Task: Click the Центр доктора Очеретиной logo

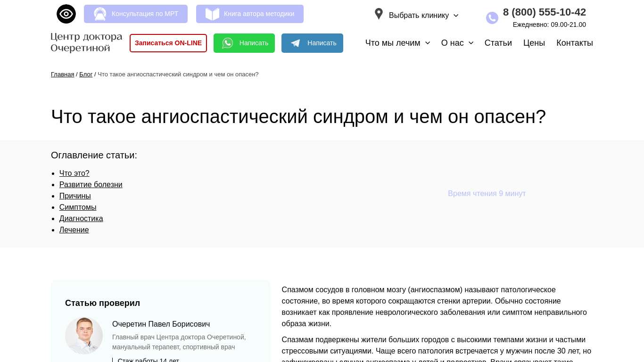Action: 86,42
